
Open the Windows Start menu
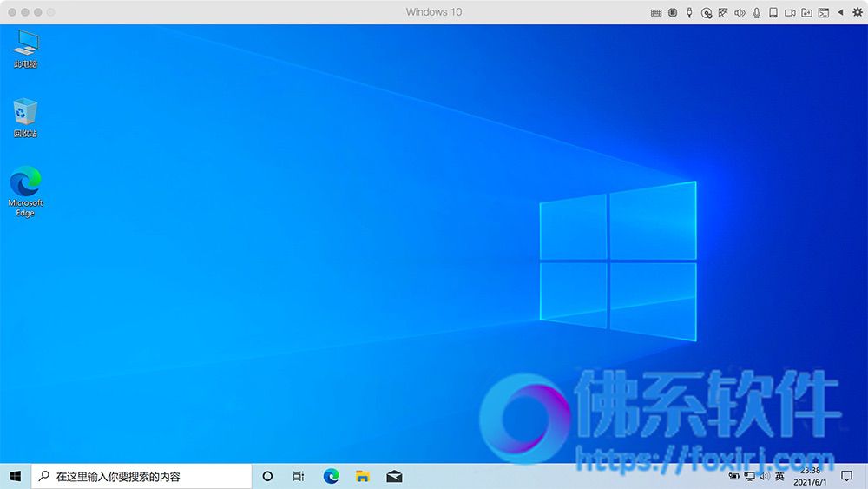[16, 476]
